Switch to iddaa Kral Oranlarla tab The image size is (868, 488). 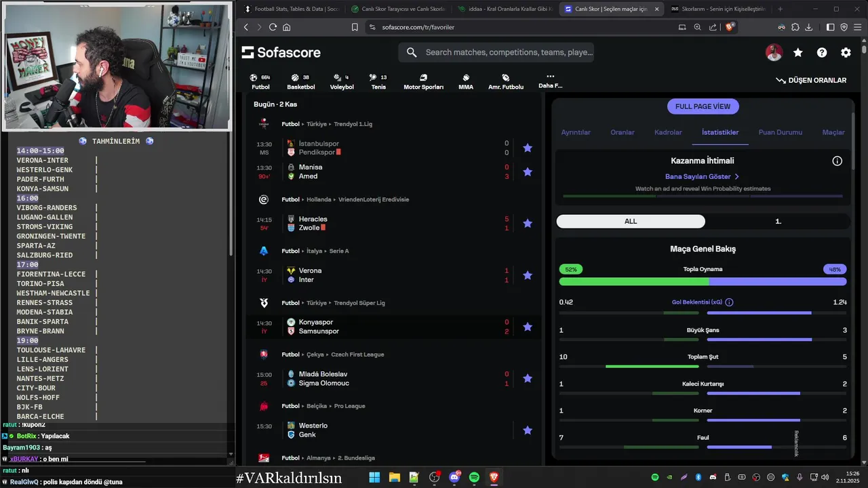click(x=505, y=9)
